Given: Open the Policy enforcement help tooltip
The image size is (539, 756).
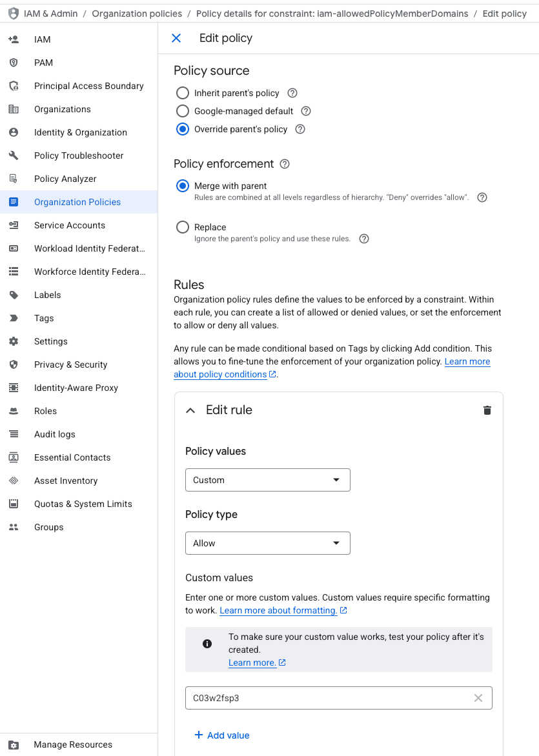Looking at the screenshot, I should (x=284, y=164).
